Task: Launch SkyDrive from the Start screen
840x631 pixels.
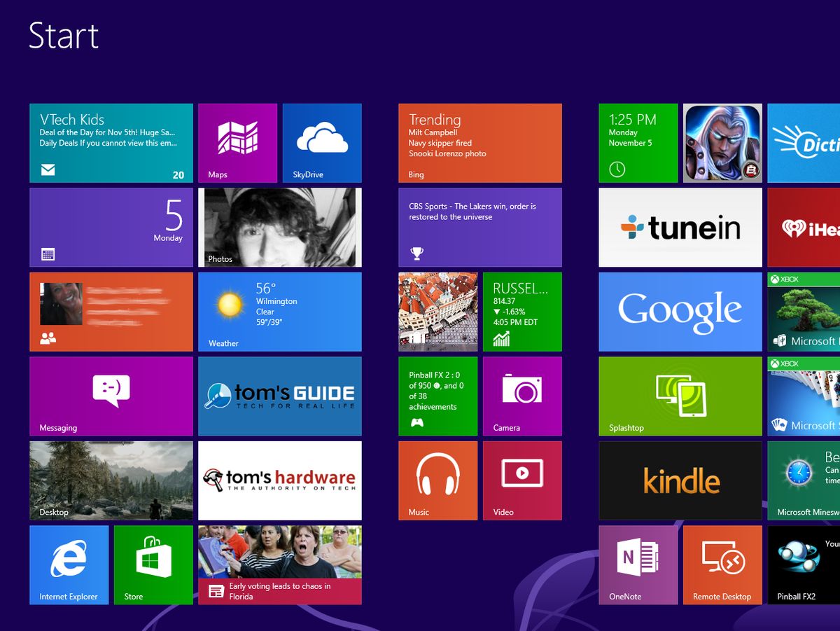Action: 322,143
